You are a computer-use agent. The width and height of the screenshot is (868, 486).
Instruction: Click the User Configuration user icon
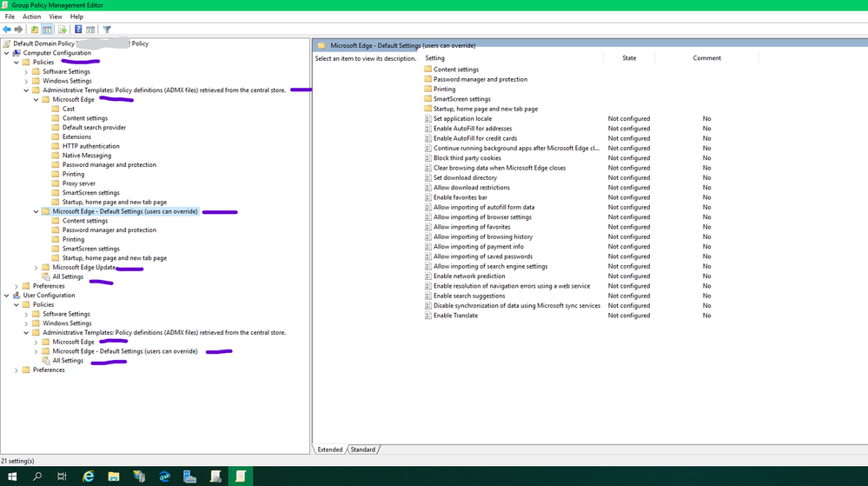pyautogui.click(x=17, y=296)
